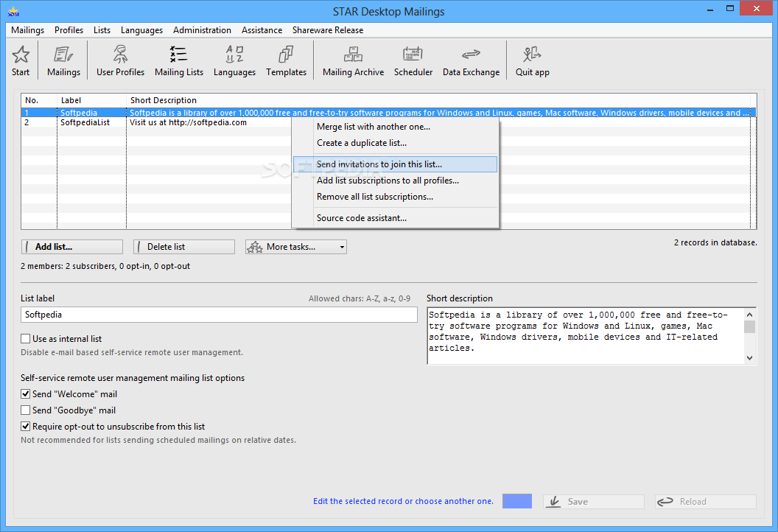
Task: Open the Shareware Release menu
Action: click(327, 29)
